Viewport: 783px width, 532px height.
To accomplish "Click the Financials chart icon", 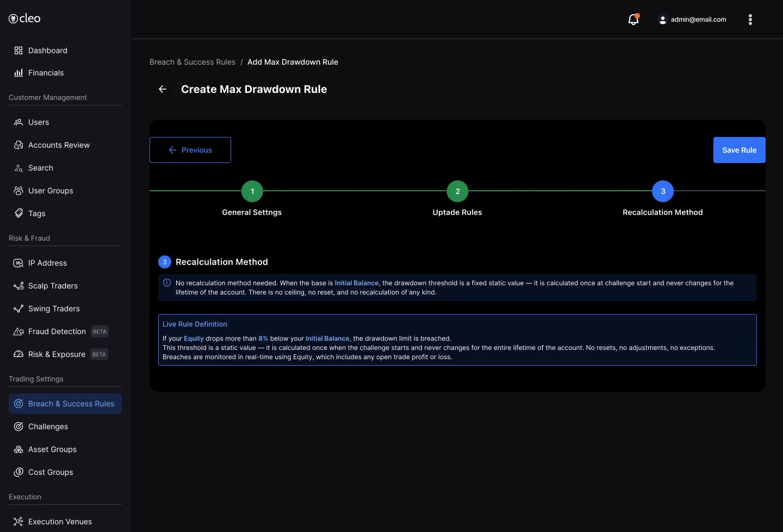I will pos(18,73).
